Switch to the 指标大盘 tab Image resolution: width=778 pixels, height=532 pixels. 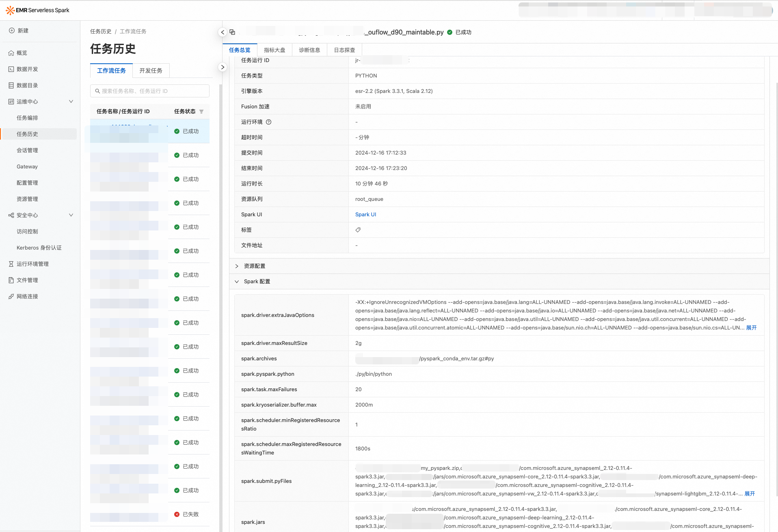coord(274,50)
